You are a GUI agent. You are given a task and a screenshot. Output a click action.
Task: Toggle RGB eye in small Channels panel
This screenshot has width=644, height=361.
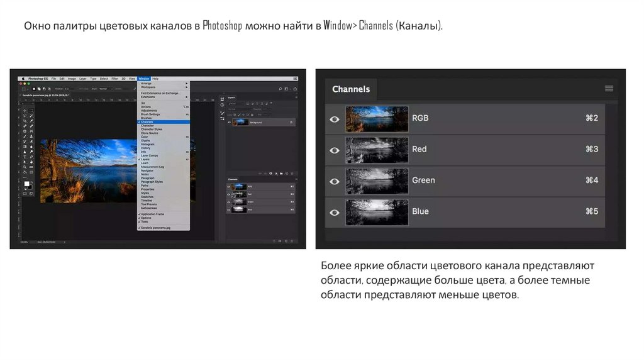pos(228,187)
